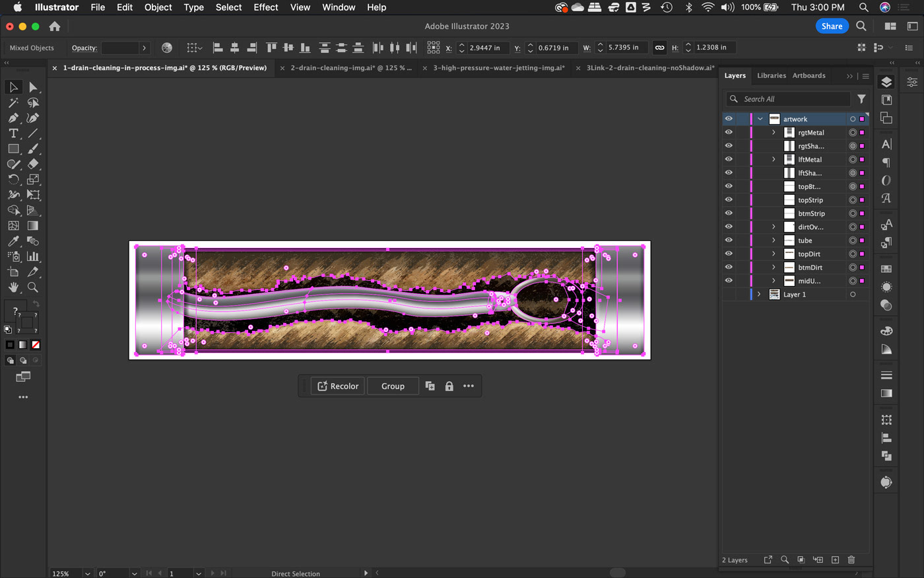Image resolution: width=924 pixels, height=578 pixels.
Task: Expand the rgtMetal sublayer
Action: tap(774, 132)
